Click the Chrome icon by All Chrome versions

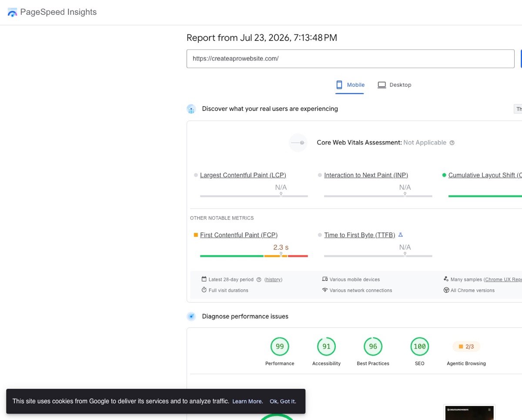[x=446, y=290]
